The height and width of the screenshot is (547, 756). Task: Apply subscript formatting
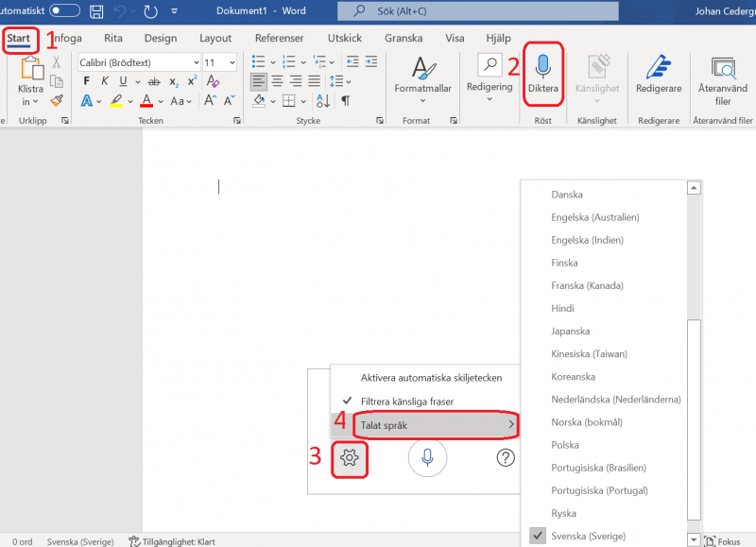[x=174, y=82]
